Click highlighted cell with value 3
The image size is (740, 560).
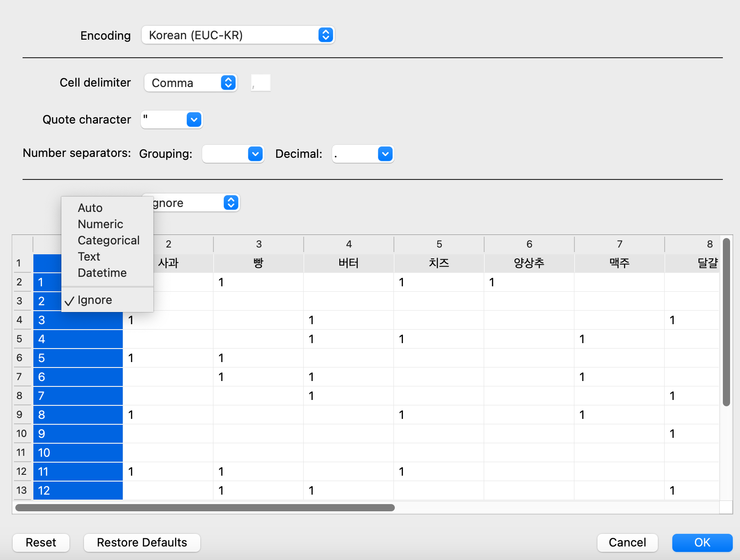click(78, 320)
